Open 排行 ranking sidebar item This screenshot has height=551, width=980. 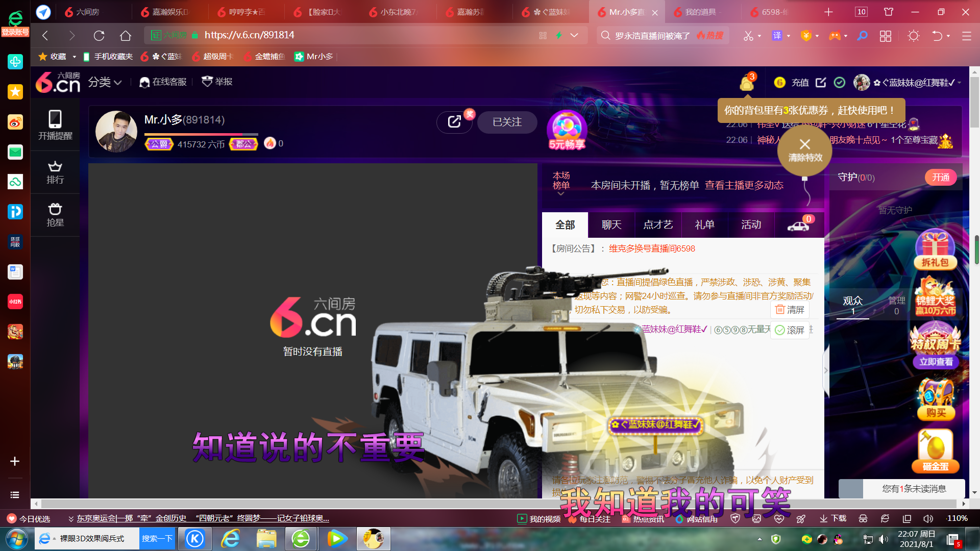[x=55, y=172]
